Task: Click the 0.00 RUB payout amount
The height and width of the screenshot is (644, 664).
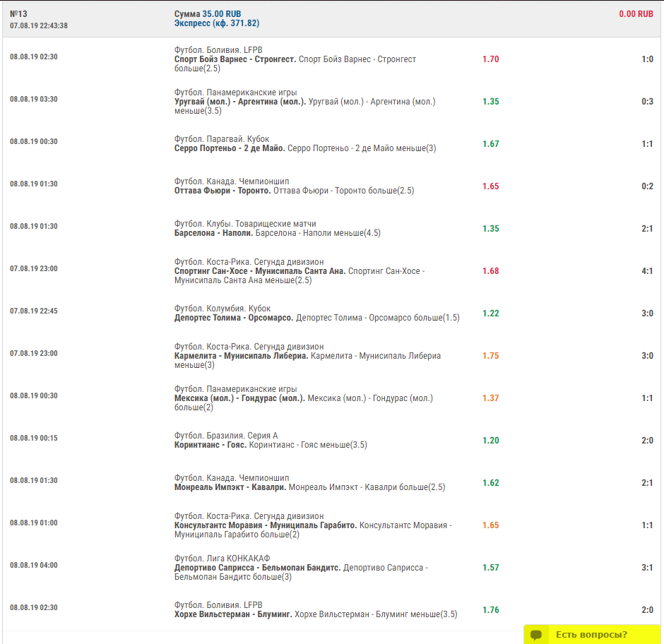Action: coord(636,14)
